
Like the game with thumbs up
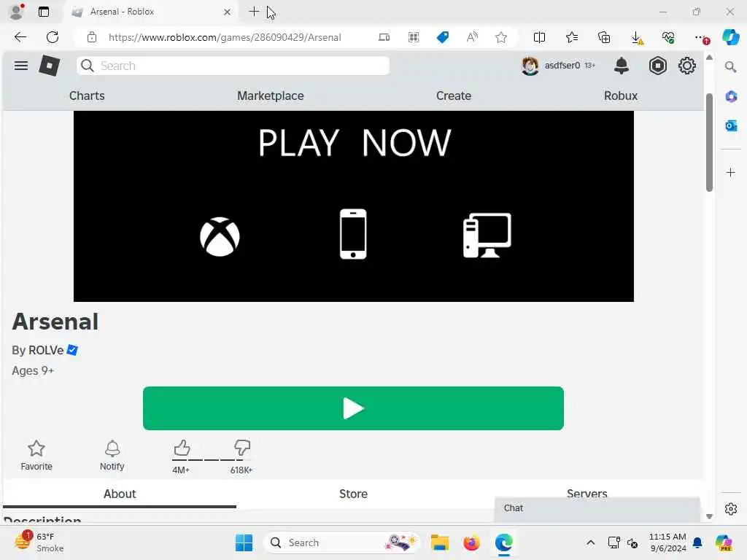pyautogui.click(x=182, y=448)
